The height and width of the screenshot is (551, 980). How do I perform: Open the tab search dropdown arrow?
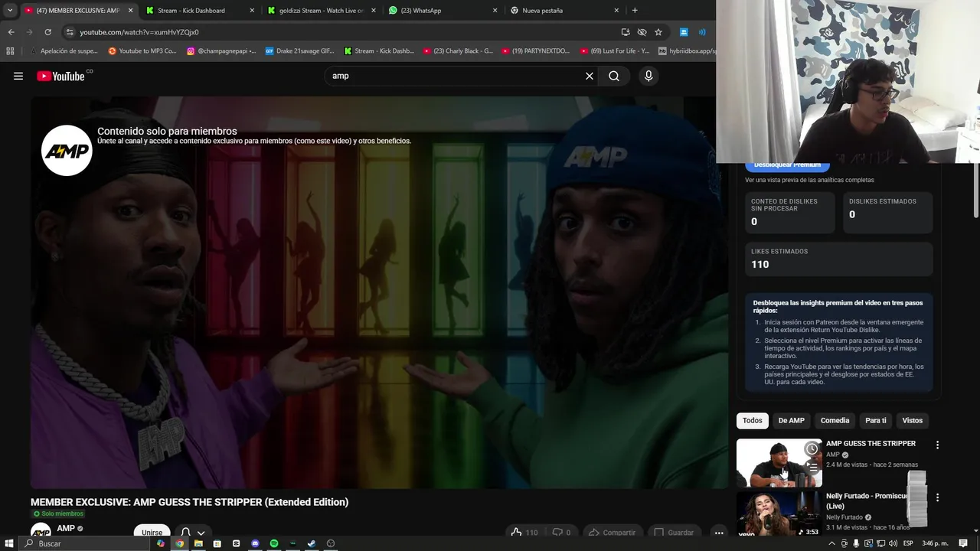pos(10,11)
